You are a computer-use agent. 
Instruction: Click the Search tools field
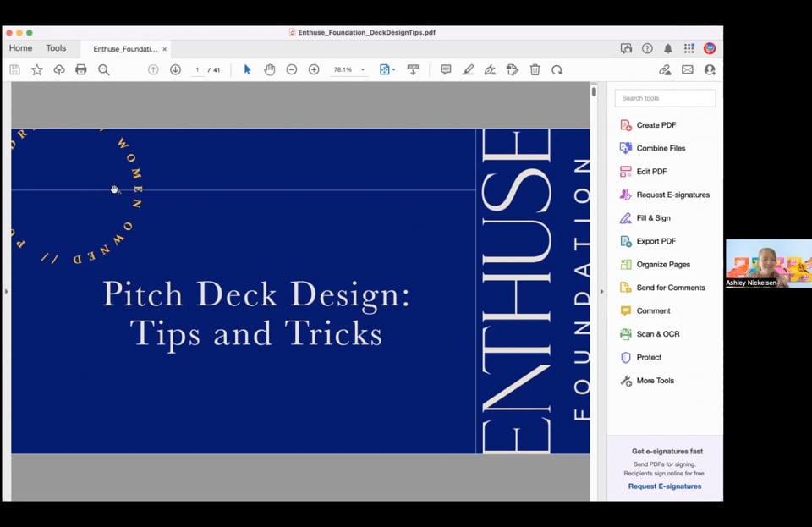[665, 98]
